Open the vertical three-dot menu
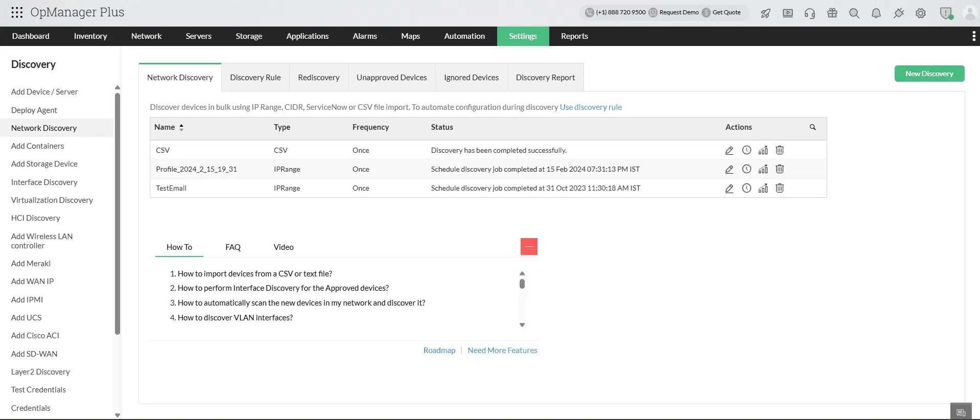 click(x=974, y=36)
